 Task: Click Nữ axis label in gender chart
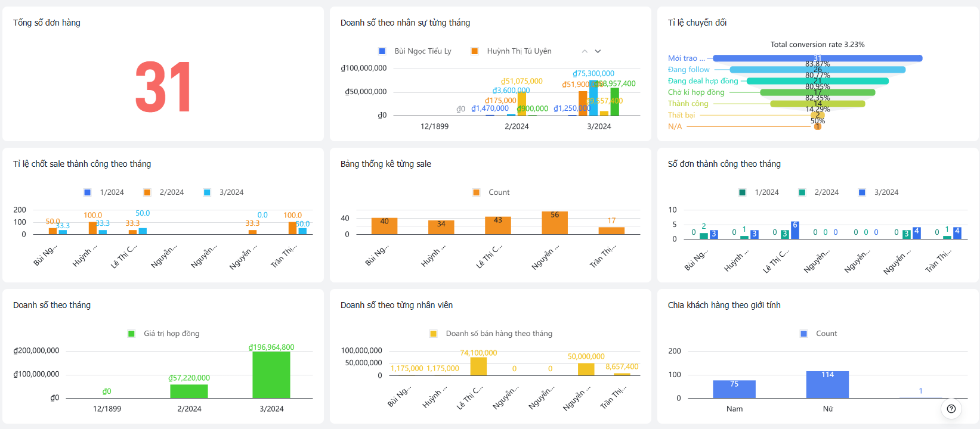click(x=828, y=409)
